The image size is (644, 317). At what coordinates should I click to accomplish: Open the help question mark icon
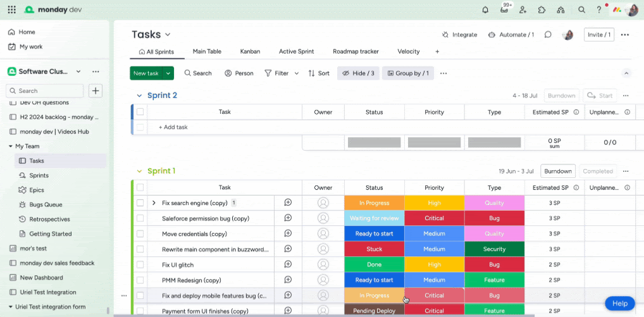[599, 10]
